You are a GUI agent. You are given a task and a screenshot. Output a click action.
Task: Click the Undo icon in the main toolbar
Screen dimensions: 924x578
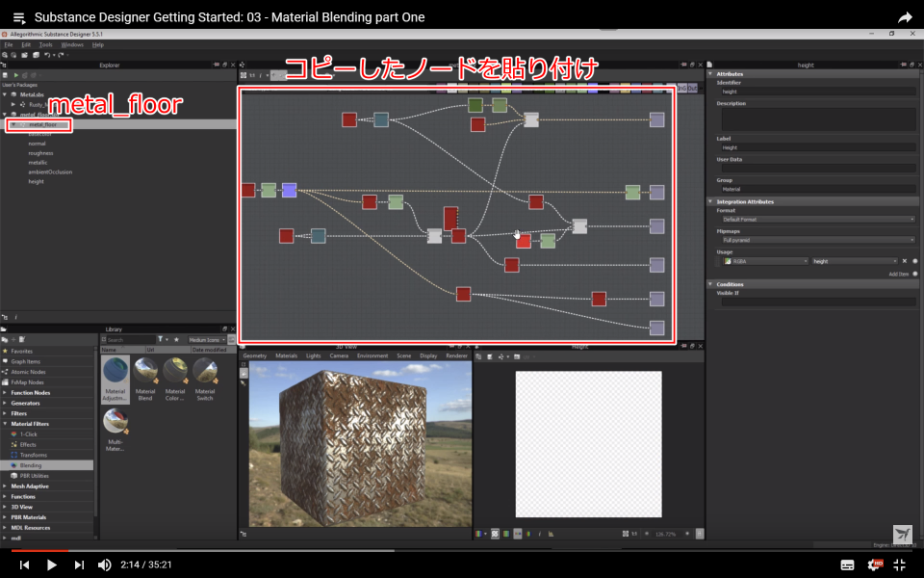pos(47,55)
